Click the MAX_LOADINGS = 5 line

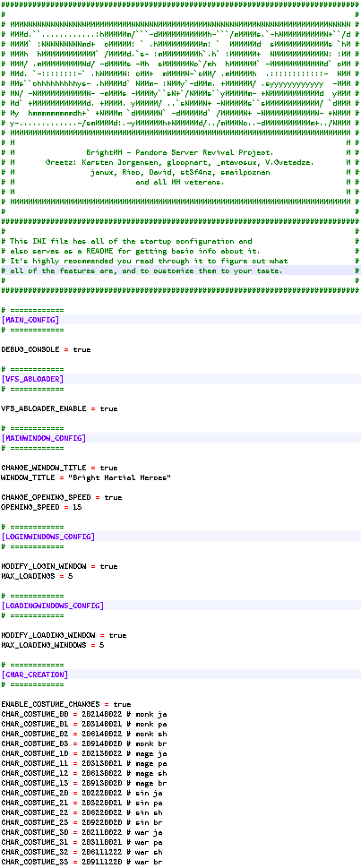click(x=37, y=576)
